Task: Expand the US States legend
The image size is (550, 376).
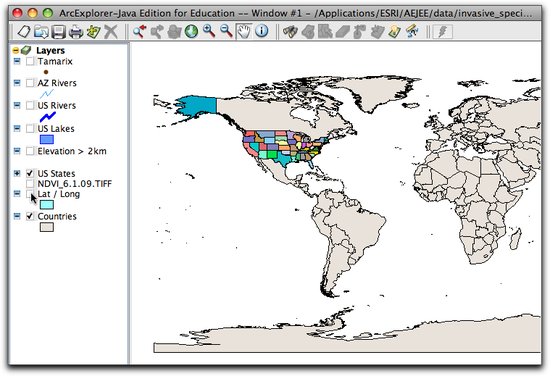Action: point(17,173)
